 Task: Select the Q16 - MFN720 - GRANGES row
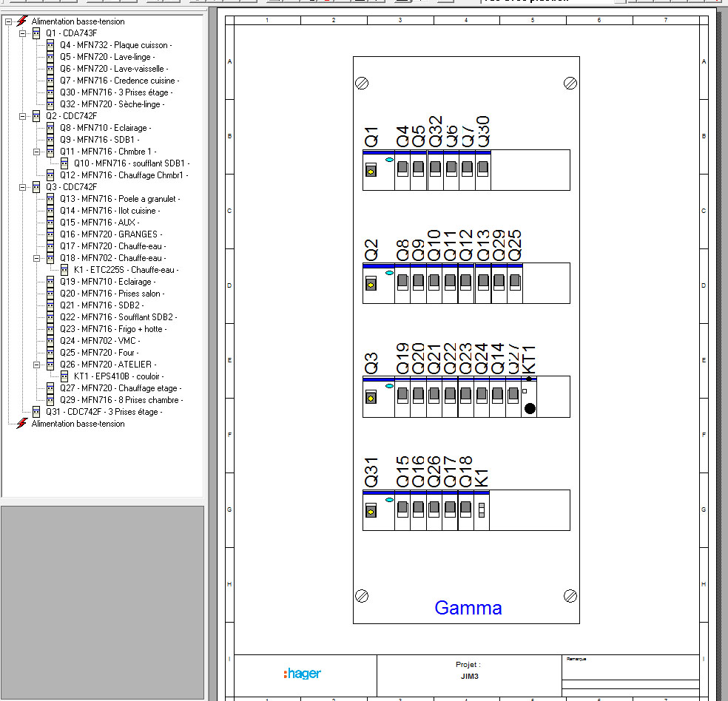[111, 234]
